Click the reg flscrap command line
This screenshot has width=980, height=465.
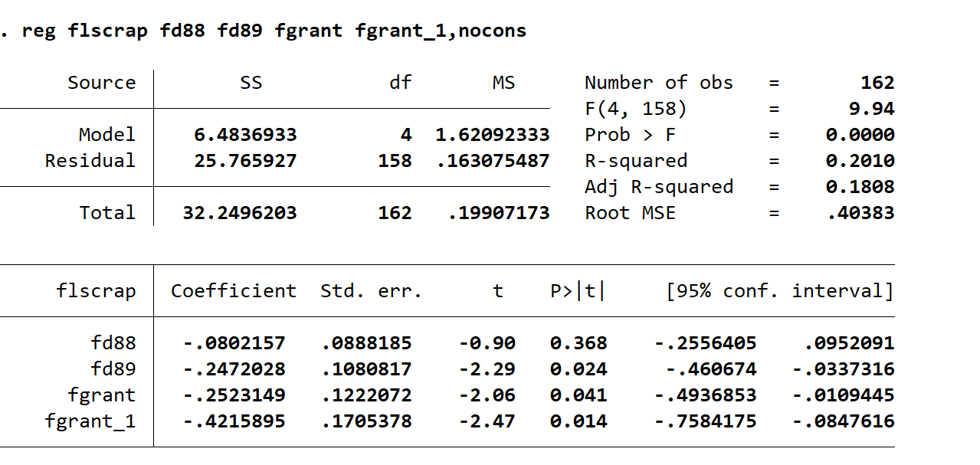pos(264,31)
